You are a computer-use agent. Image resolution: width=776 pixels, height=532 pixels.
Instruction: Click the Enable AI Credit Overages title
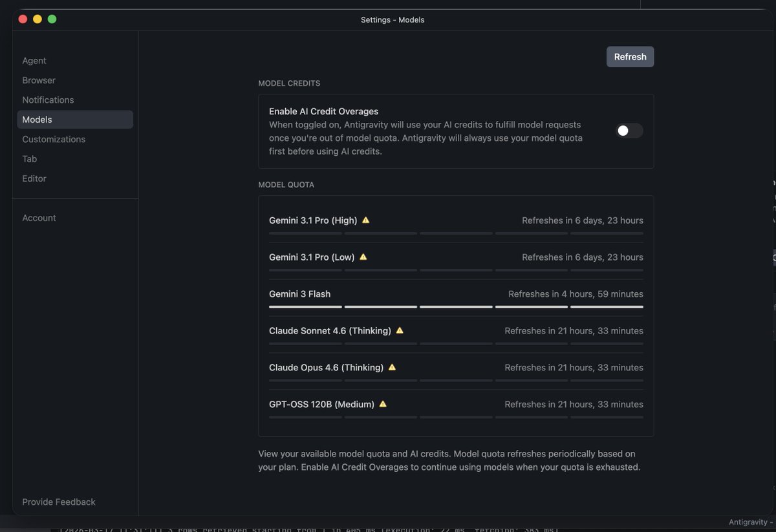coord(323,111)
